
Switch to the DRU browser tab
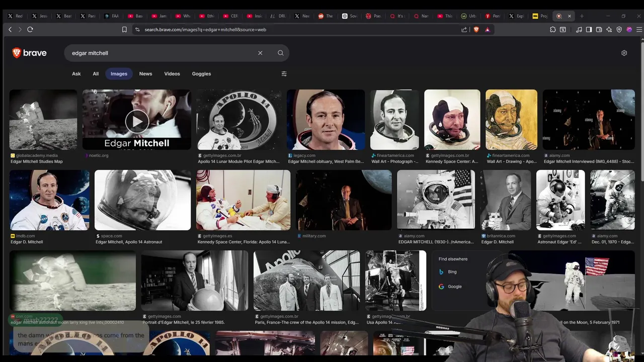point(278,16)
